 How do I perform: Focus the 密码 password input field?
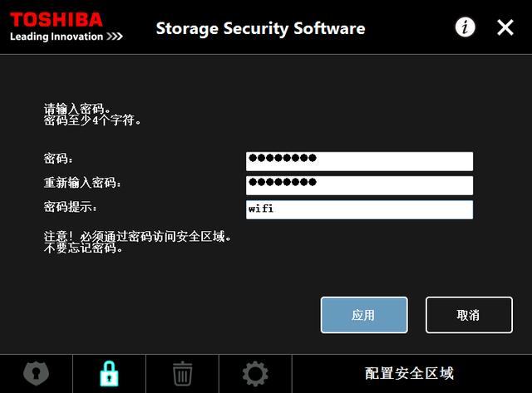[x=359, y=160]
